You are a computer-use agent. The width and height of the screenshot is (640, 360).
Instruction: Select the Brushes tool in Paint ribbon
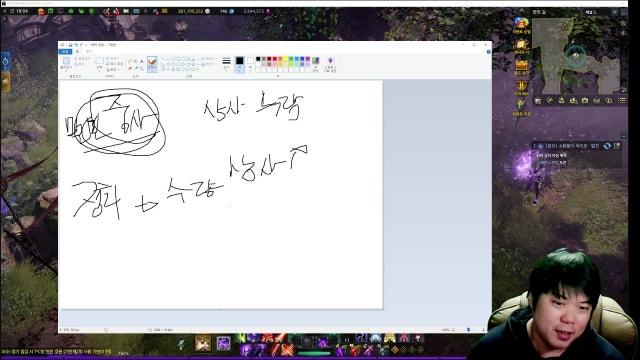[x=152, y=64]
